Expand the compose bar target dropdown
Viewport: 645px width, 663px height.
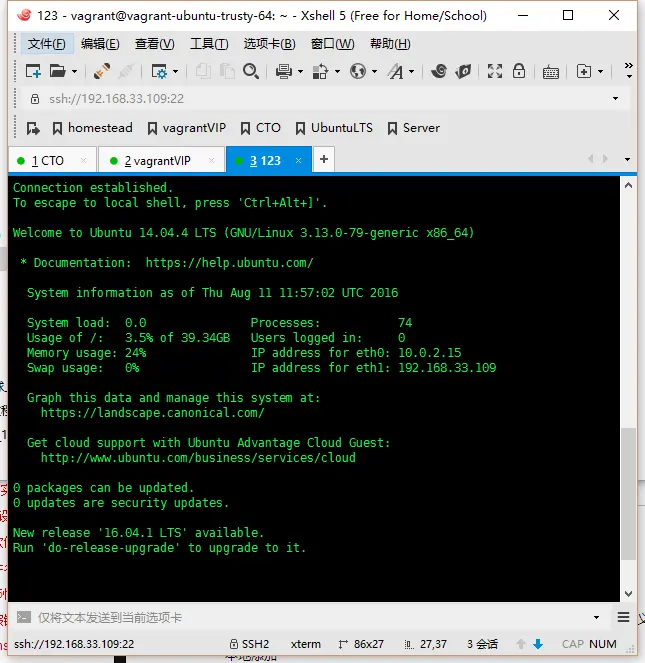[596, 618]
